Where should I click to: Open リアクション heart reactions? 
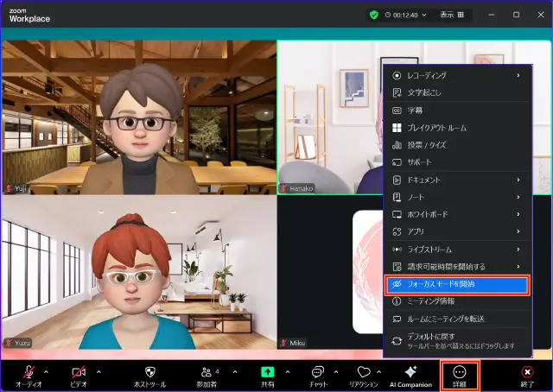point(363,376)
